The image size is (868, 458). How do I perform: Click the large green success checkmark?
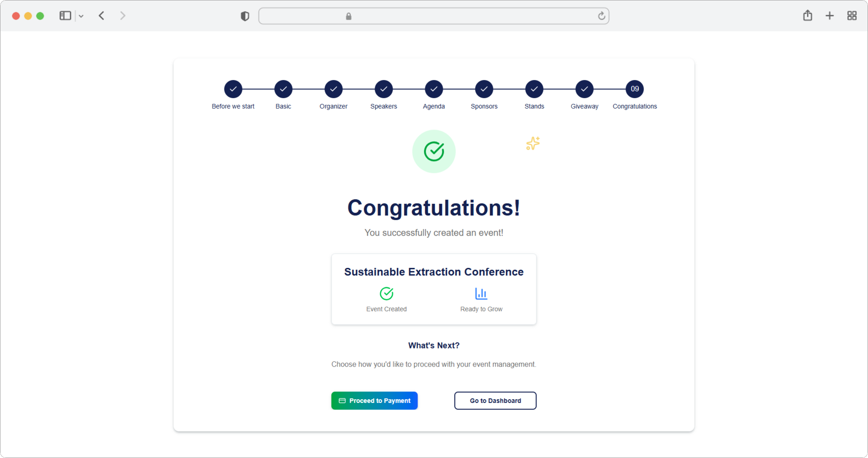coord(433,151)
